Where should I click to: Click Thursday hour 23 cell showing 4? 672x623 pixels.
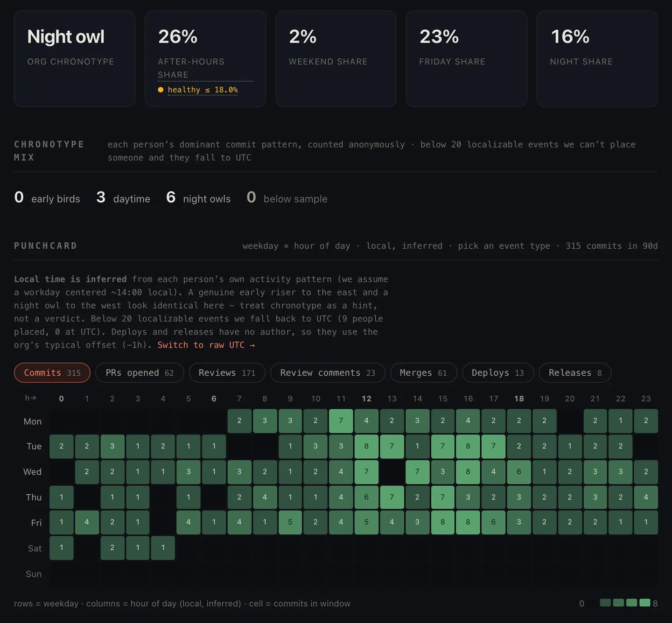pos(646,497)
